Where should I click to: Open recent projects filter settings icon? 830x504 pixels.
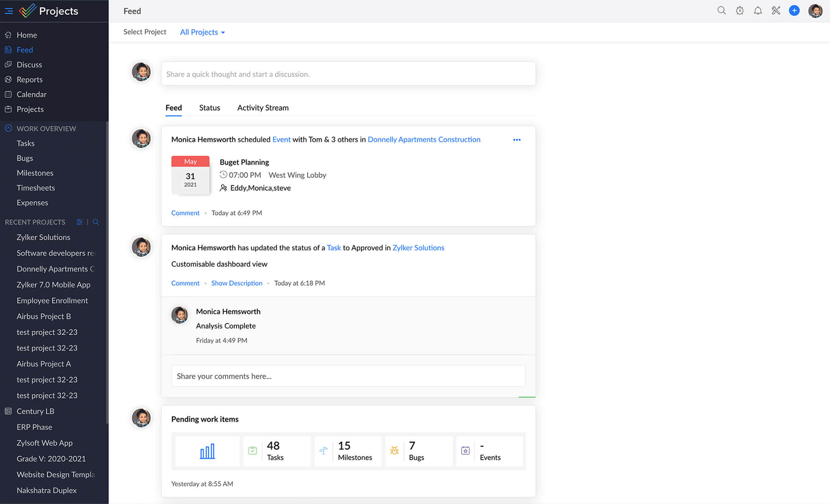79,222
